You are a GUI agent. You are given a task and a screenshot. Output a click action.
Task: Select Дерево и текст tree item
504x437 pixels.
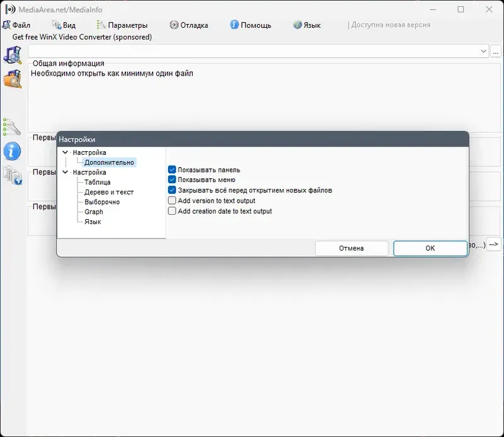(109, 192)
